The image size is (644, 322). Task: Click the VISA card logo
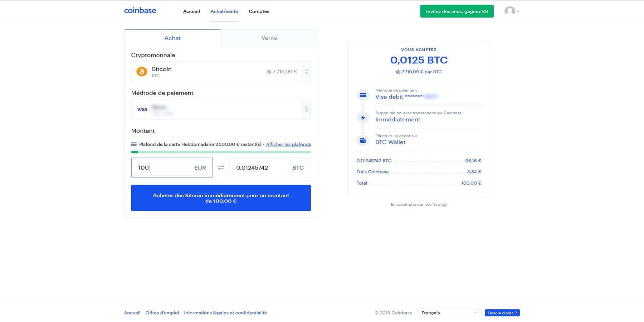(x=142, y=109)
